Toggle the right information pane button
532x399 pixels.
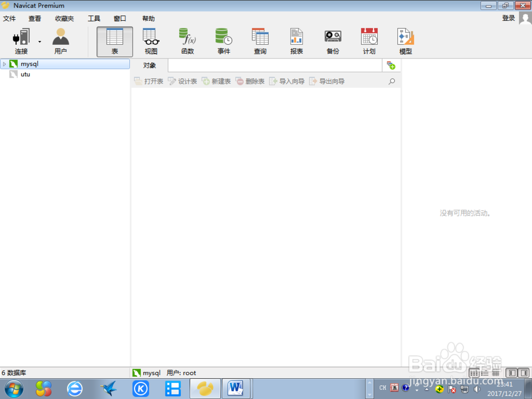pyautogui.click(x=523, y=373)
